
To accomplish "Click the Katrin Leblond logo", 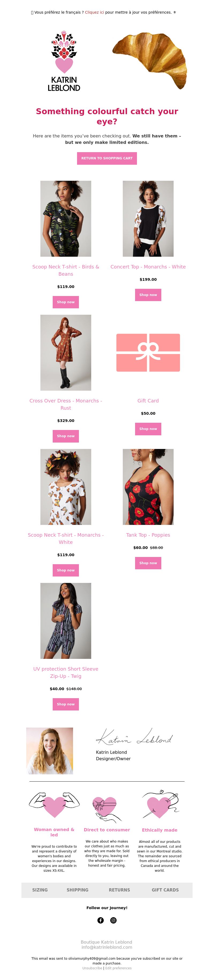I will coord(64,61).
